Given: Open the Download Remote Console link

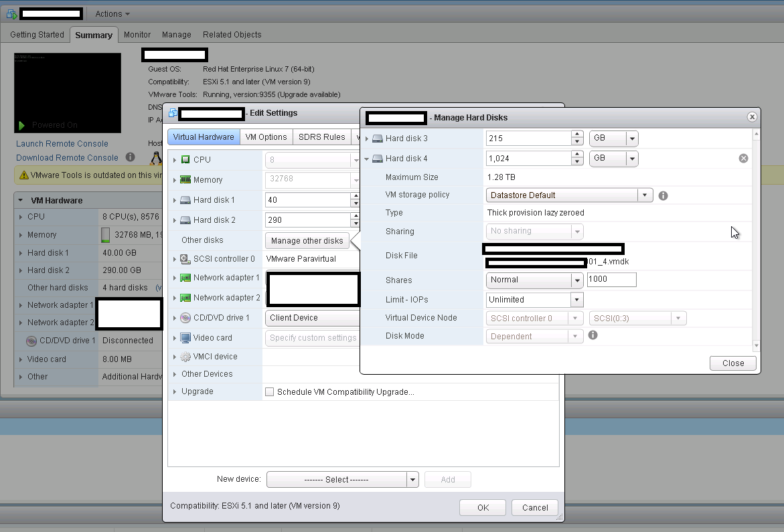Looking at the screenshot, I should click(67, 158).
